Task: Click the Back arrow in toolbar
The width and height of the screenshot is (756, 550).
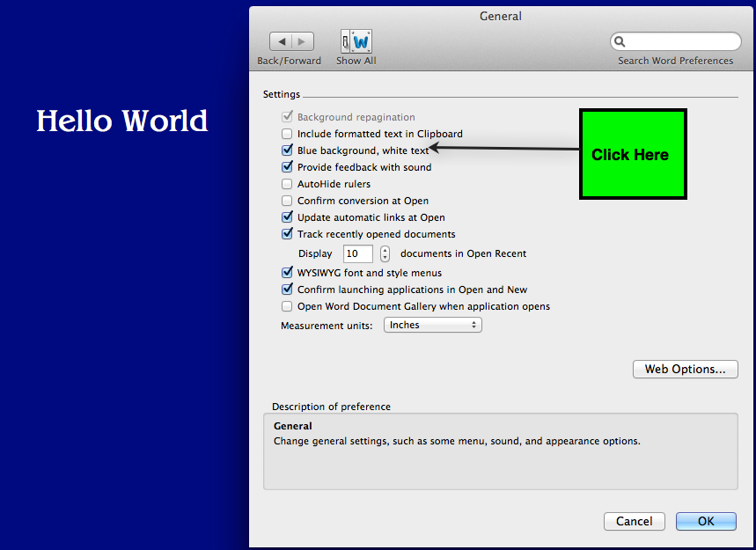Action: [281, 41]
